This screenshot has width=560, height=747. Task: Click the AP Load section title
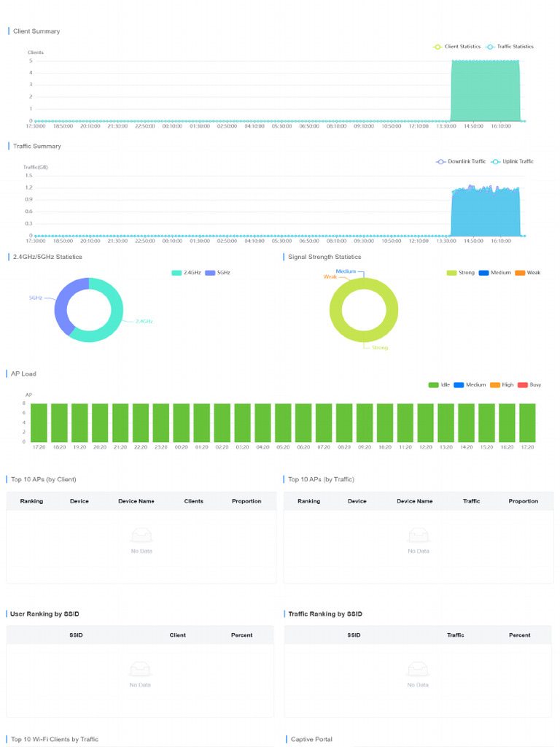(24, 374)
